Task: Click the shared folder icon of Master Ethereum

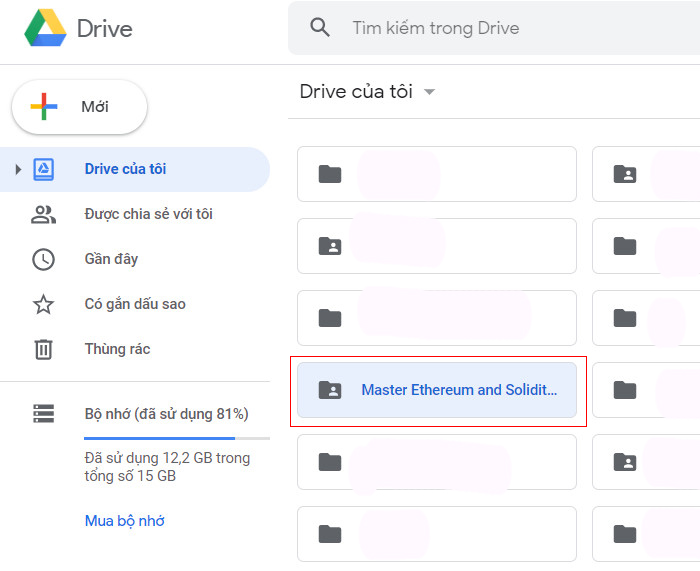Action: 330,390
